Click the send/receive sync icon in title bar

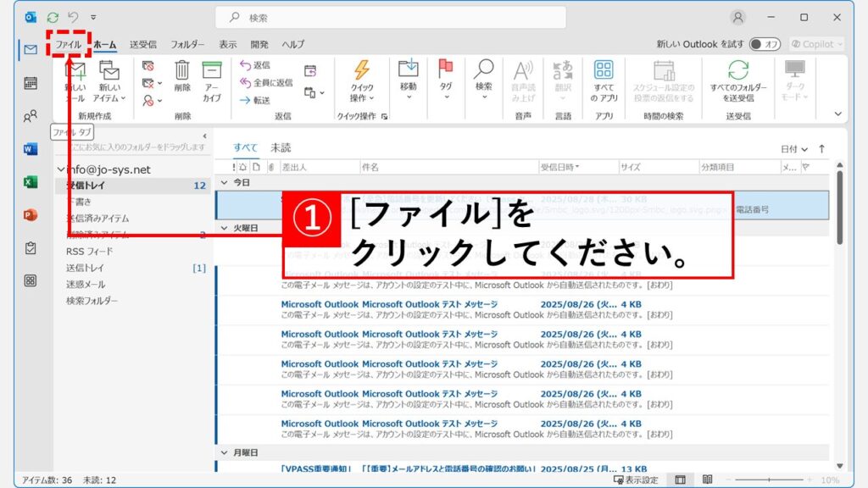click(53, 18)
